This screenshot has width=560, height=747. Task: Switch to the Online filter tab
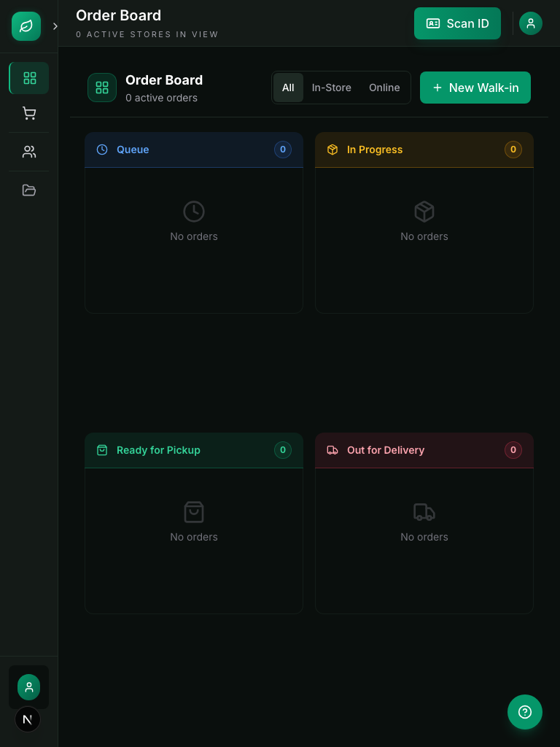pos(384,88)
